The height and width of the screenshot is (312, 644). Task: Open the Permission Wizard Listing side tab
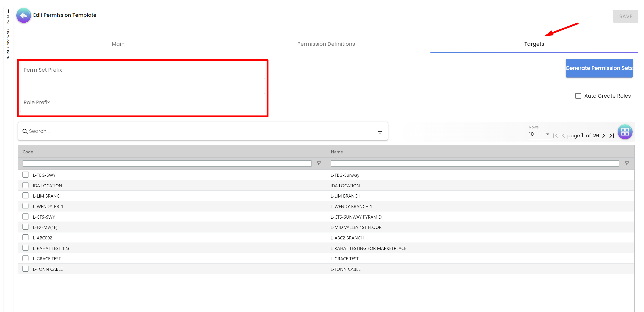click(8, 35)
